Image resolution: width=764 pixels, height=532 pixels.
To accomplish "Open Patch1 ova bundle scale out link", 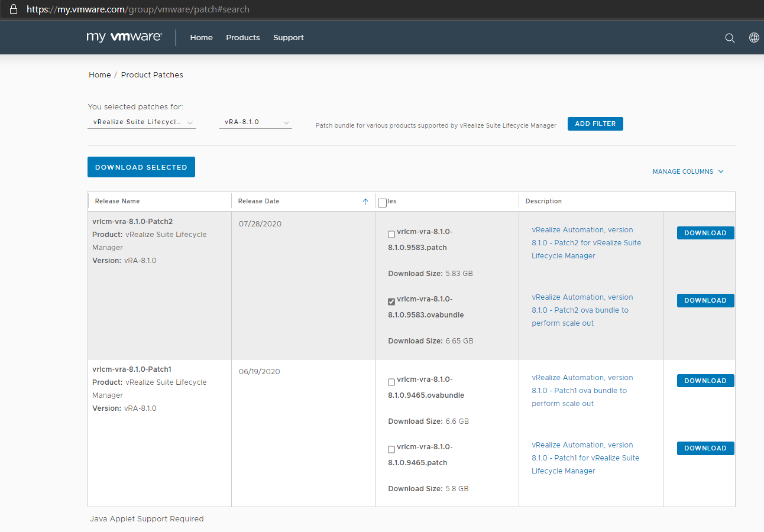I will coord(582,391).
